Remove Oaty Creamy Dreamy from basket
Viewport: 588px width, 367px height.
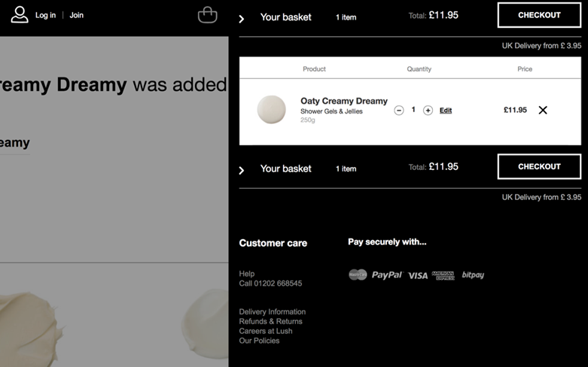[543, 110]
